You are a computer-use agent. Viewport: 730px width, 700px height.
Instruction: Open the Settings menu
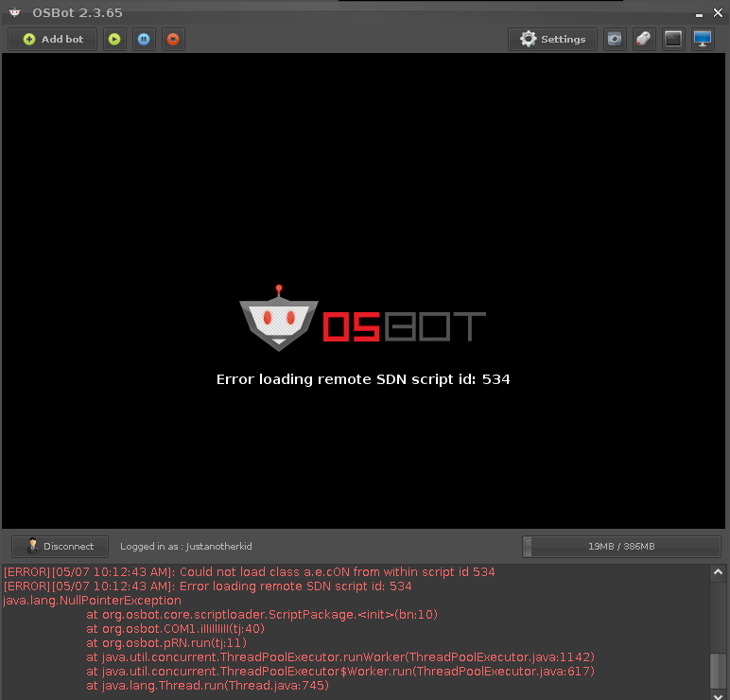(x=552, y=39)
